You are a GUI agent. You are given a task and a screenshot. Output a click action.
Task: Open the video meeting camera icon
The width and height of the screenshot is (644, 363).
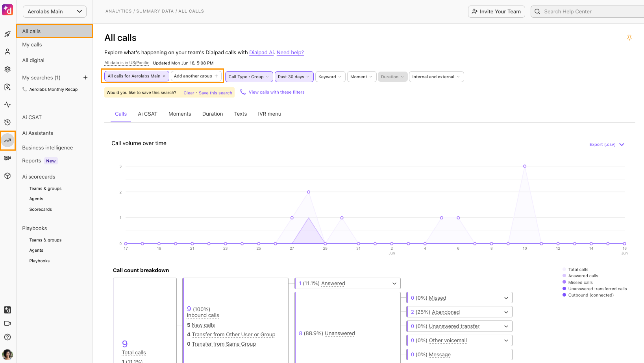(7, 323)
